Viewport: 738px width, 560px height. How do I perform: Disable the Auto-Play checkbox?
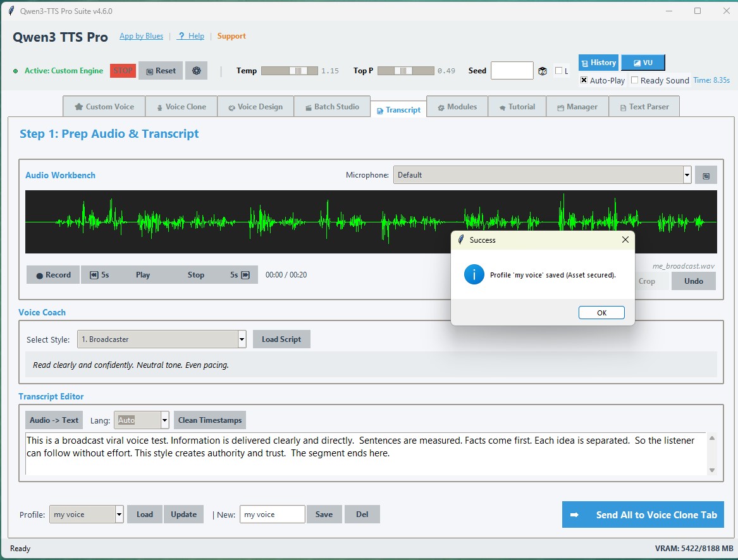pyautogui.click(x=584, y=80)
